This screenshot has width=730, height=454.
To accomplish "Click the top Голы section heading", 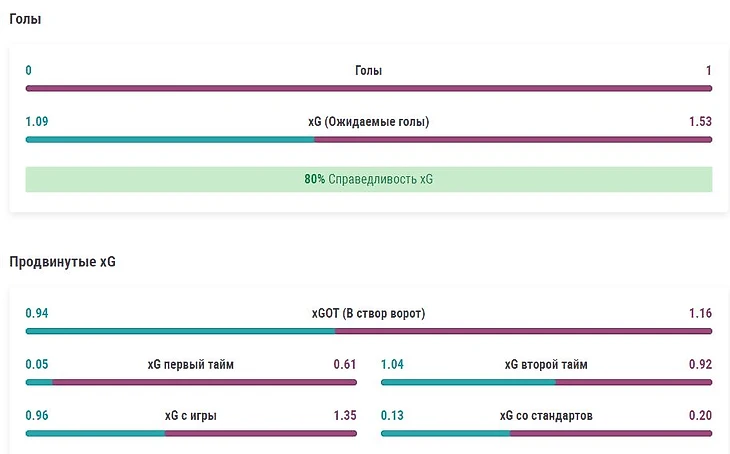I will [x=25, y=19].
